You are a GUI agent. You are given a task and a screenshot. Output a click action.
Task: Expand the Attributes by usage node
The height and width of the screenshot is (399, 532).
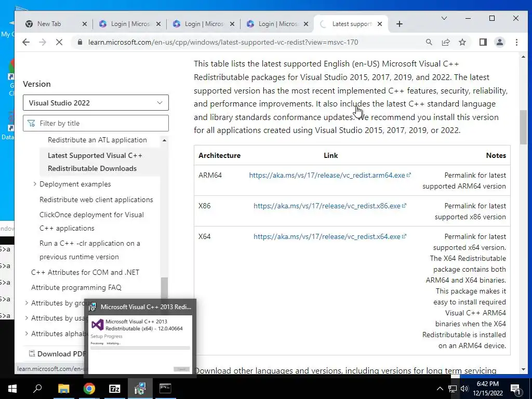pyautogui.click(x=26, y=318)
